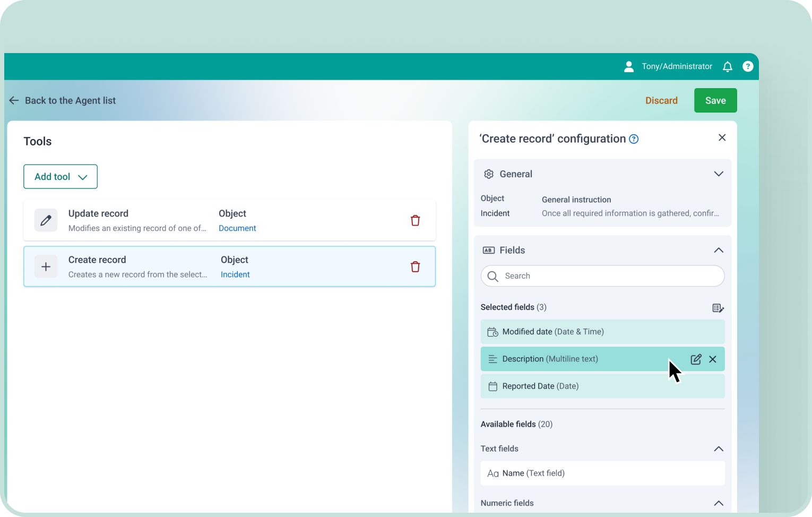Add the Name text field
This screenshot has height=517, width=812.
pyautogui.click(x=602, y=473)
